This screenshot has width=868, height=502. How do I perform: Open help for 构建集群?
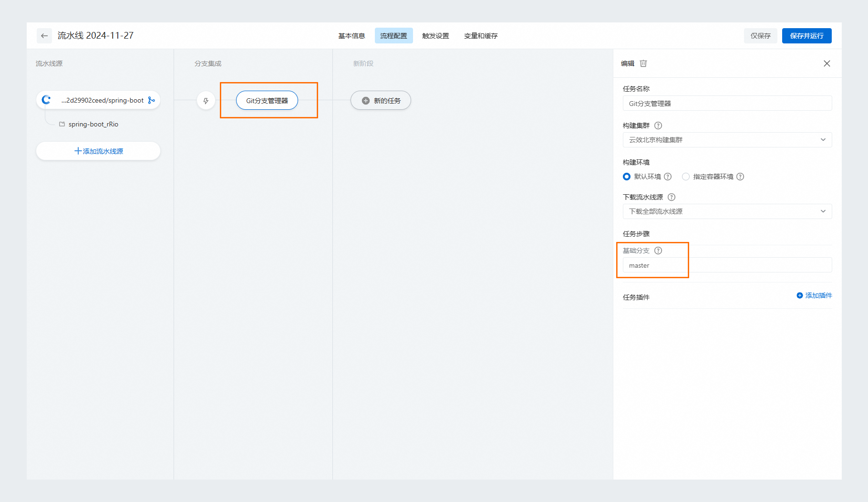click(658, 125)
